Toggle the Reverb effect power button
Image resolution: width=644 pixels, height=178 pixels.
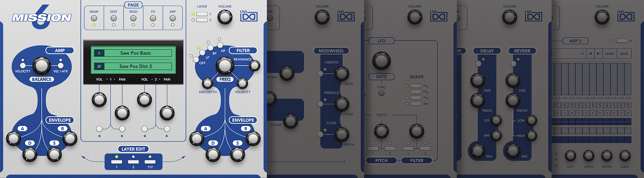pyautogui.click(x=513, y=64)
